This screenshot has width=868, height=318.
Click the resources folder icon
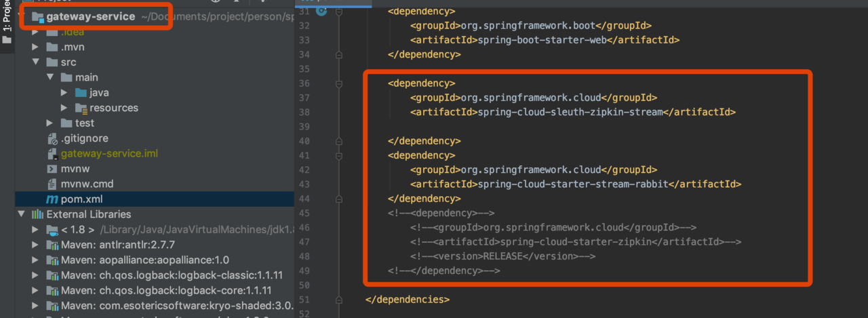coord(81,108)
